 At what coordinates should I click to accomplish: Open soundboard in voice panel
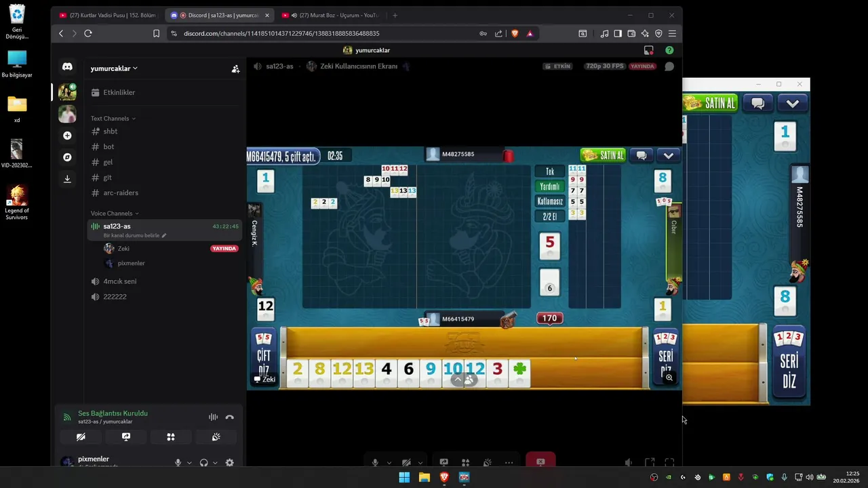[x=216, y=437]
